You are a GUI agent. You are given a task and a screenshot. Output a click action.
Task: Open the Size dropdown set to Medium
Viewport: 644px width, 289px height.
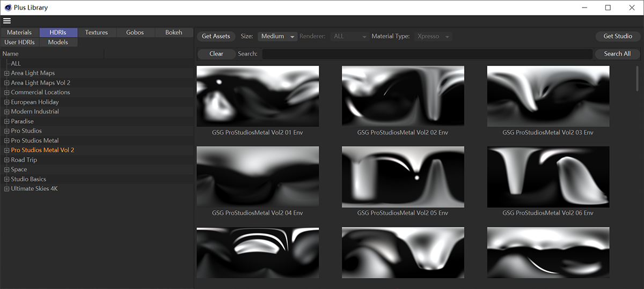(277, 36)
